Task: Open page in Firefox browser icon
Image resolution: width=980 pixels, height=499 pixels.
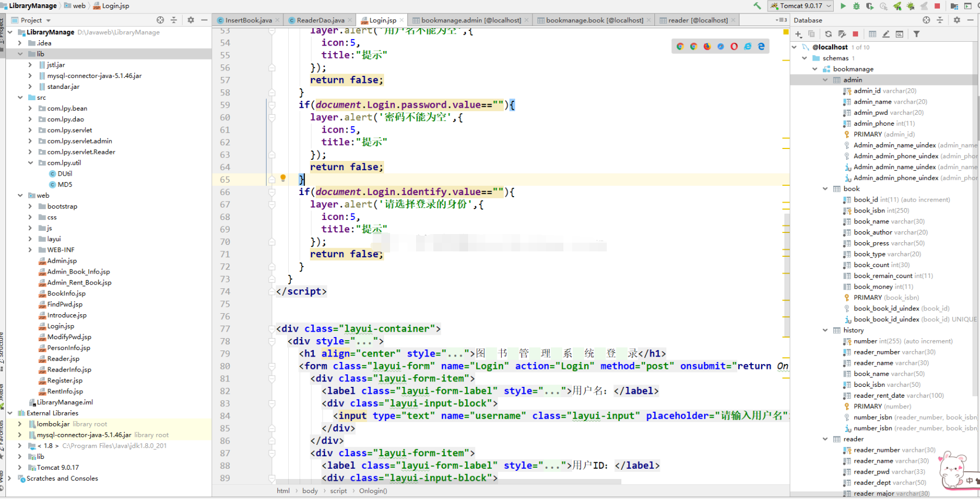Action: coord(707,47)
